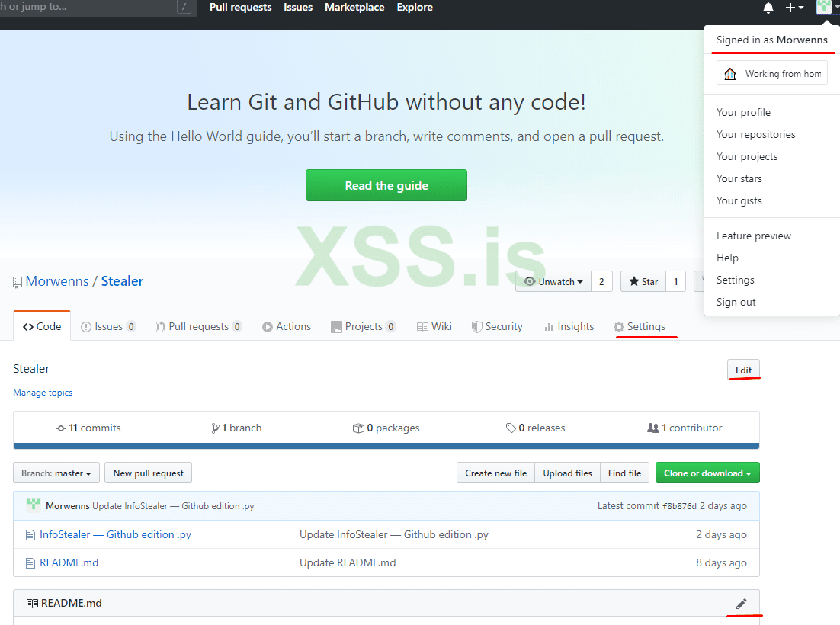
Task: Click the branch icon next to 1 branch
Action: (x=216, y=428)
